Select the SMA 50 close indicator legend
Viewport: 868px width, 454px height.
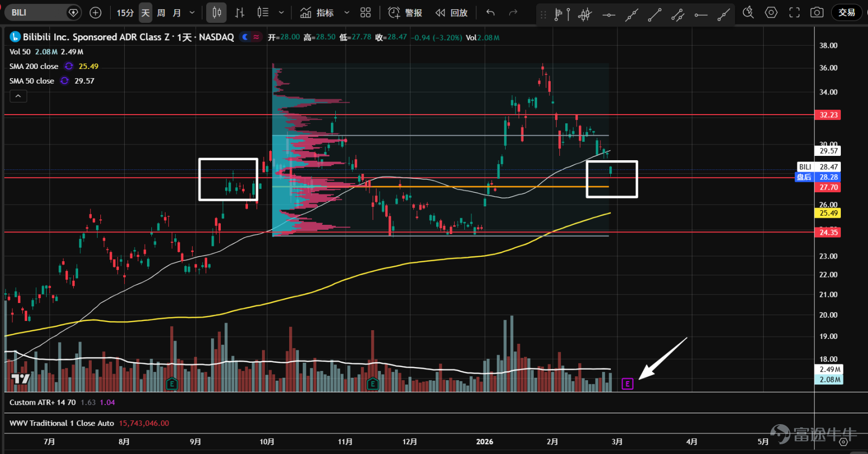pyautogui.click(x=31, y=81)
